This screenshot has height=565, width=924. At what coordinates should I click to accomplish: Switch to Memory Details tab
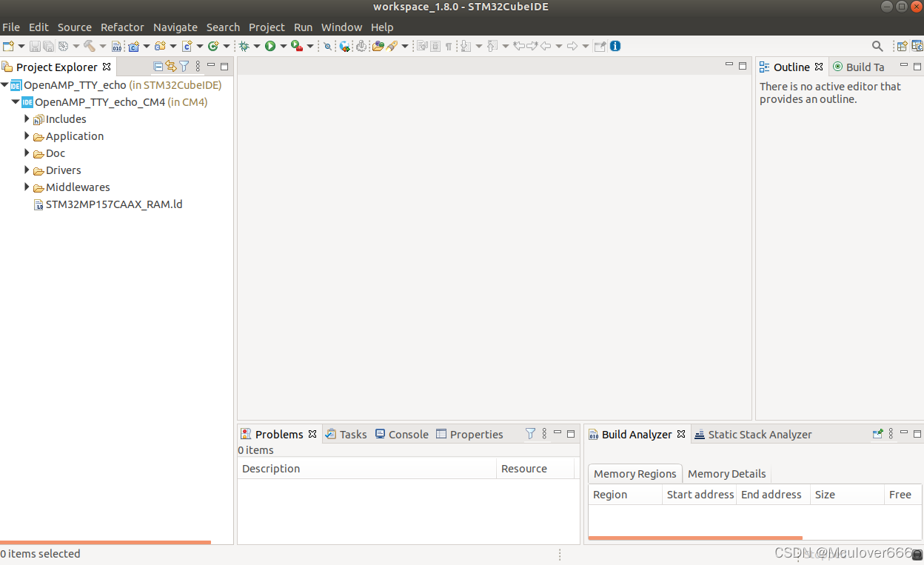[726, 474]
